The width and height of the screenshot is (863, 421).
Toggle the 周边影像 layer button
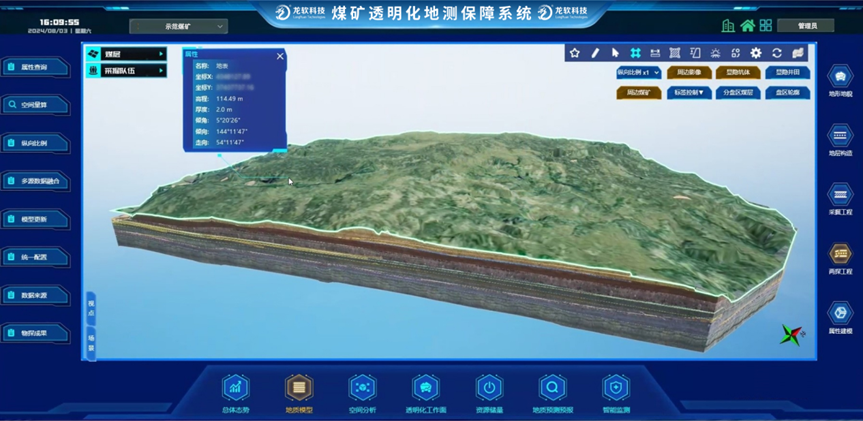[689, 73]
